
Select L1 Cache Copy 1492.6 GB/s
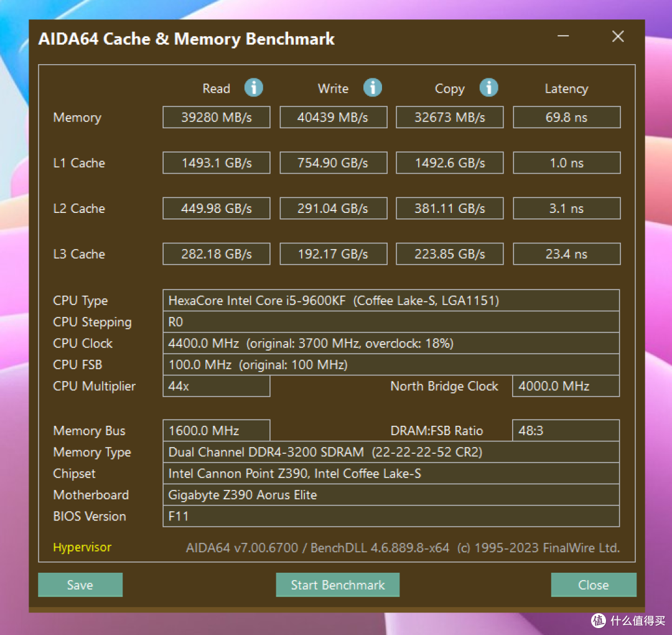pos(450,162)
